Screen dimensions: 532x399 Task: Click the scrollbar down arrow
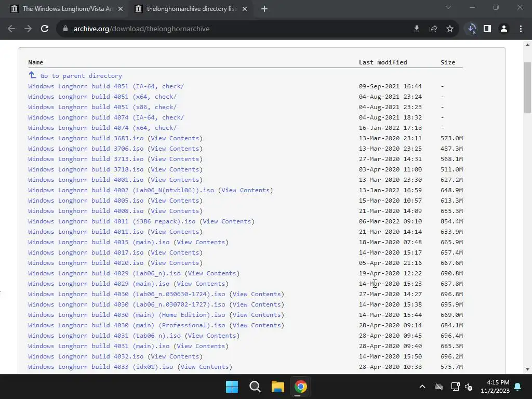(527, 369)
